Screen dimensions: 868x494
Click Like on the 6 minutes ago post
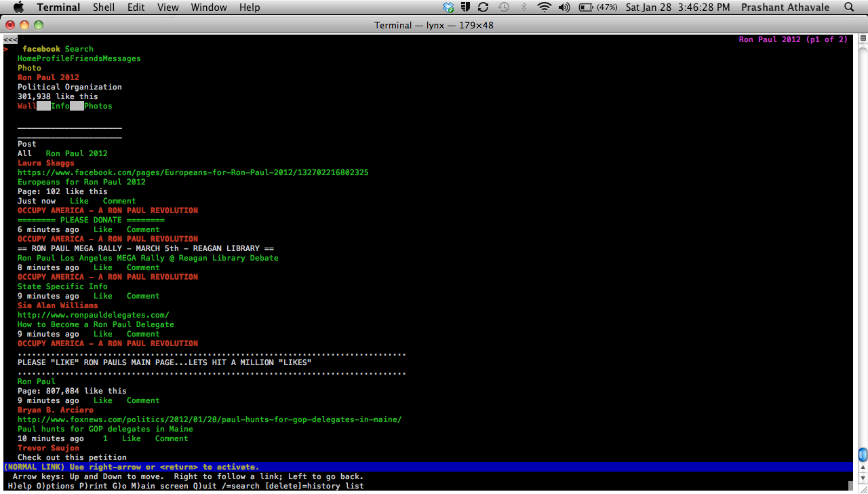(103, 229)
